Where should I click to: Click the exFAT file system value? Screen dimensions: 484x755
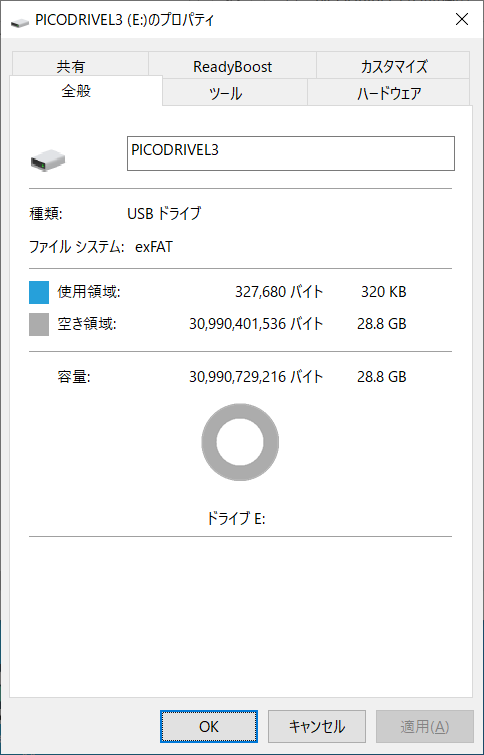tap(154, 247)
